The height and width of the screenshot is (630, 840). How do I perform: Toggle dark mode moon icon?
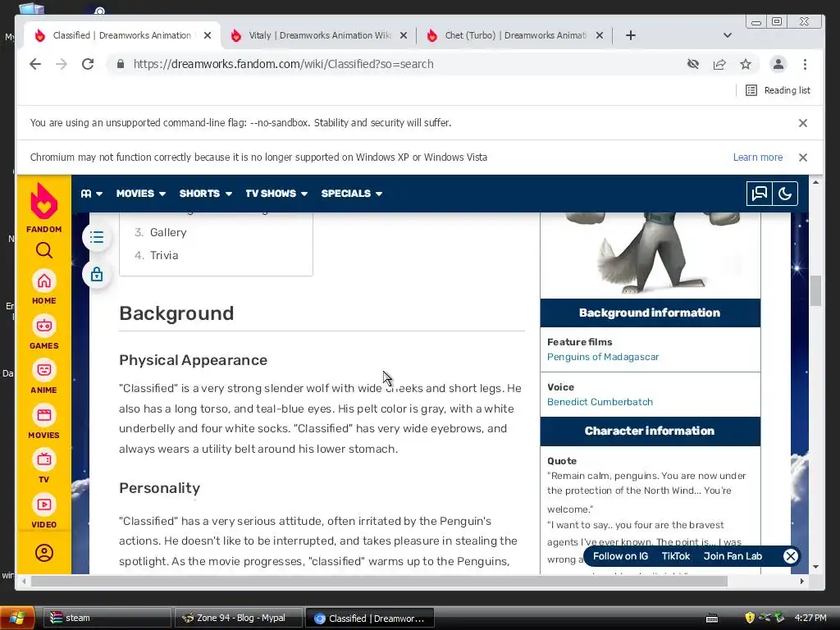coord(785,194)
